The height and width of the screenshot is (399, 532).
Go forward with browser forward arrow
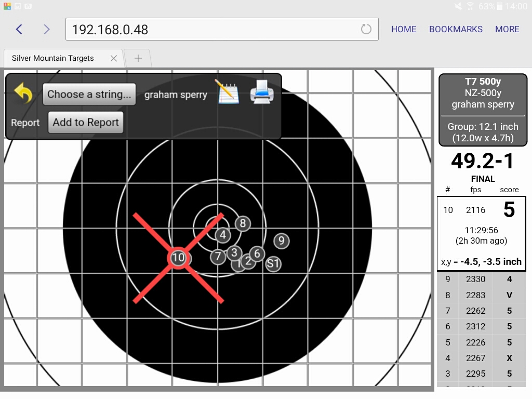47,29
